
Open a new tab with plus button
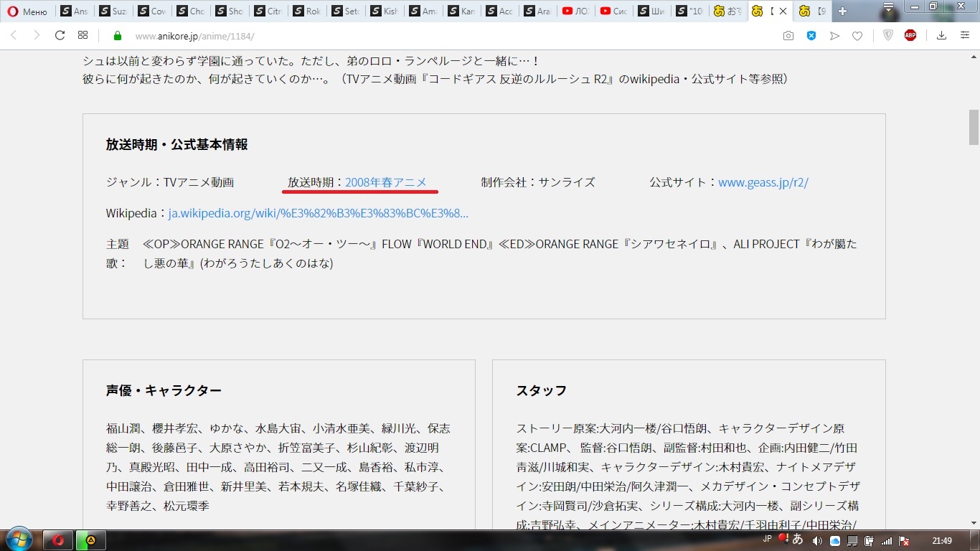click(842, 11)
